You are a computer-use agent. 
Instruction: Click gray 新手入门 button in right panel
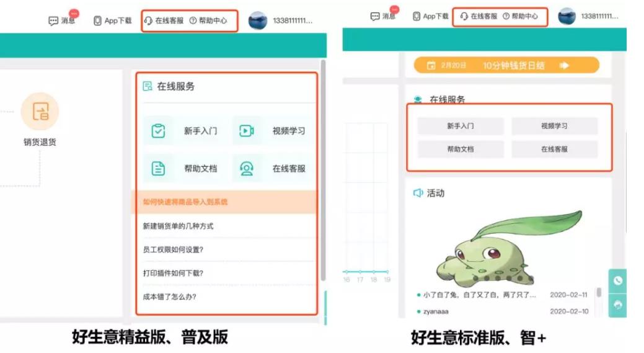tap(461, 126)
